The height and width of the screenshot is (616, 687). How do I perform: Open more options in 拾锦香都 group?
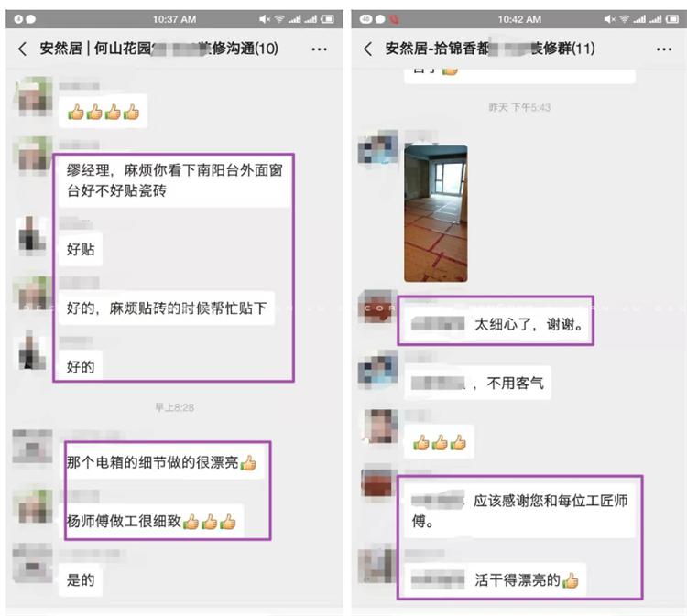pyautogui.click(x=664, y=49)
